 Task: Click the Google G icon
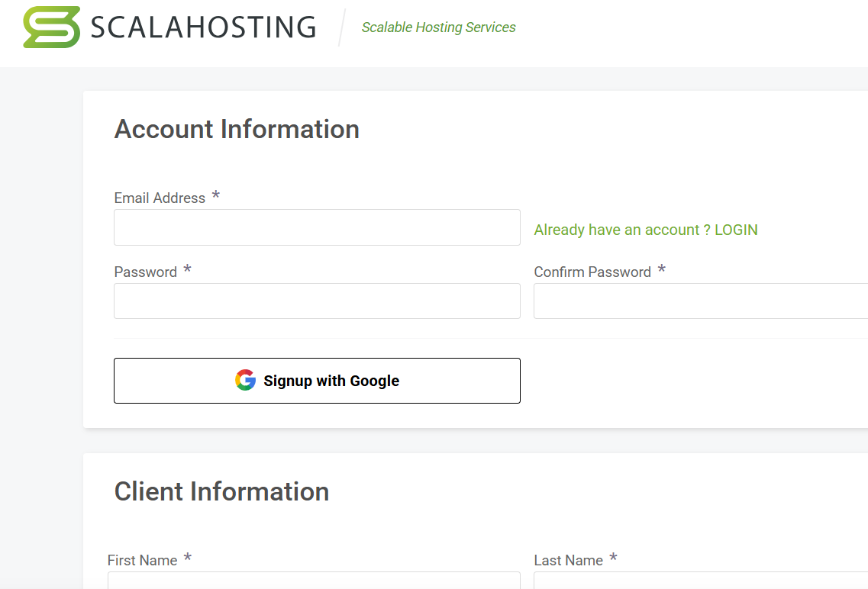click(x=245, y=381)
